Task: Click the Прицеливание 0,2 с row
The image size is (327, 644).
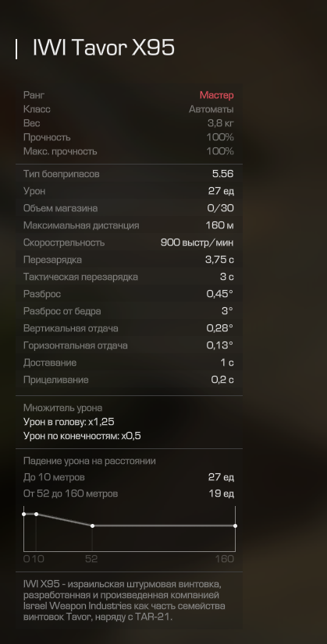Action: pyautogui.click(x=129, y=380)
